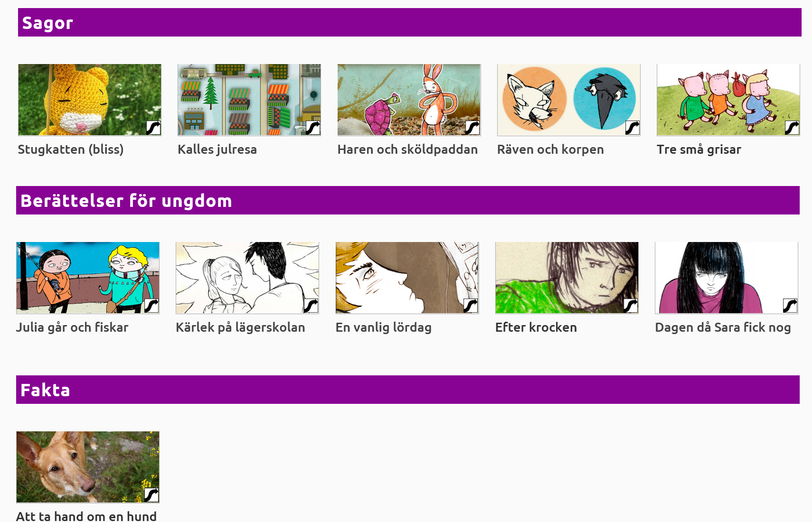Open the Dagen då Sara fick nog thumbnail
This screenshot has height=522, width=812.
727,278
